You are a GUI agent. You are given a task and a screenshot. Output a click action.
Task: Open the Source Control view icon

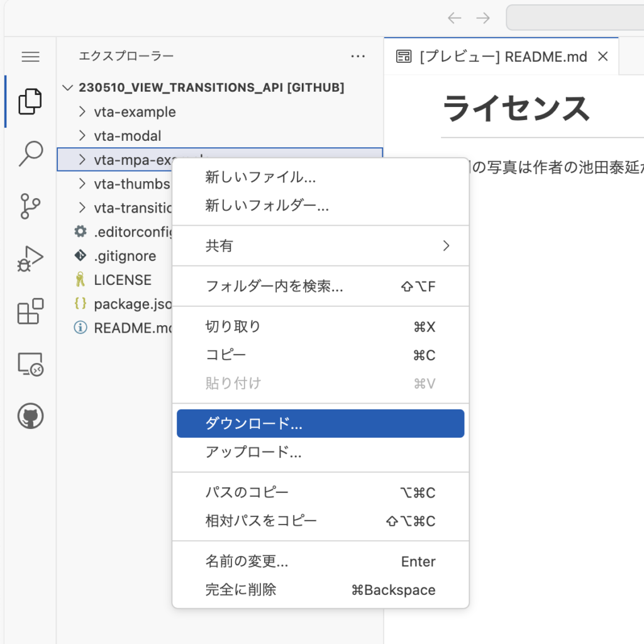coord(30,206)
